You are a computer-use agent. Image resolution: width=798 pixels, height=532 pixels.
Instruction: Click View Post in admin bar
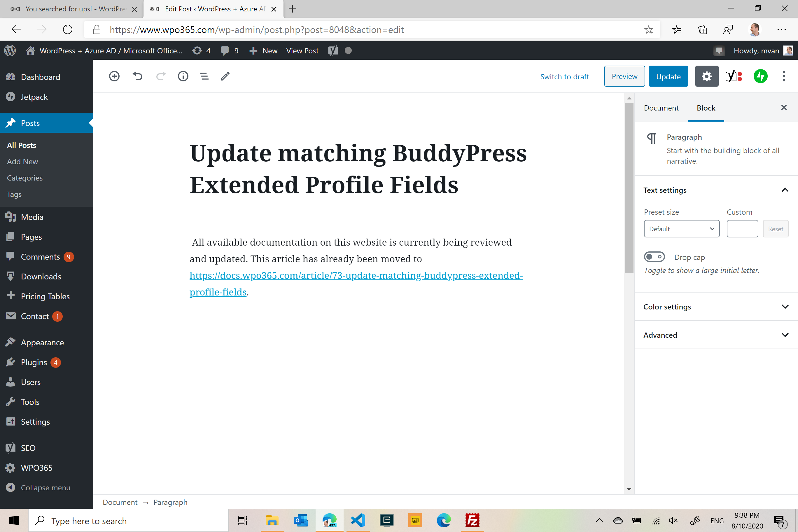(302, 50)
